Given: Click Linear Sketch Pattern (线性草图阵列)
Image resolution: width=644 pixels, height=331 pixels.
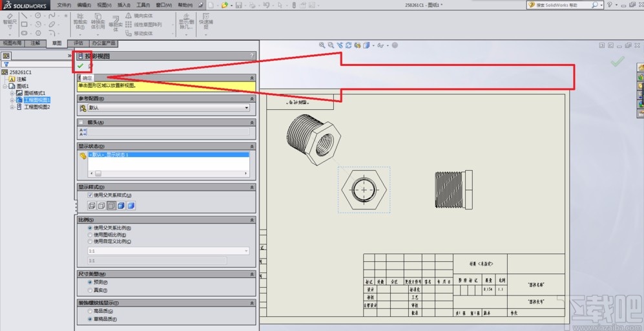Looking at the screenshot, I should 143,25.
